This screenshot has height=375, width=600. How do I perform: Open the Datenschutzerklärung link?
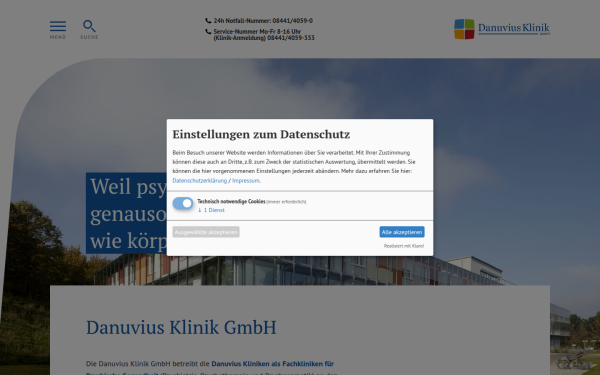click(x=200, y=181)
